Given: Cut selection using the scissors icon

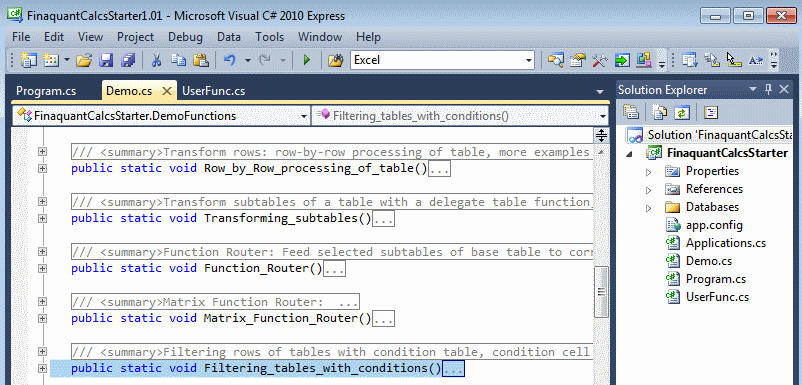Looking at the screenshot, I should (156, 60).
